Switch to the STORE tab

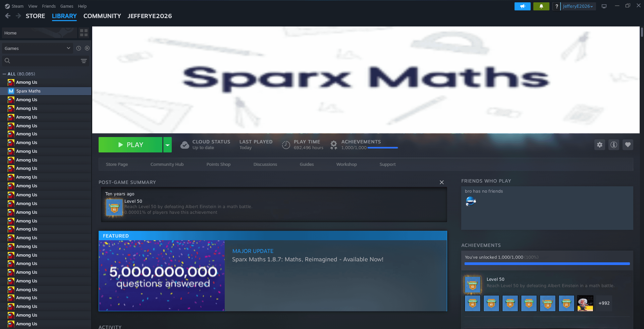(35, 16)
